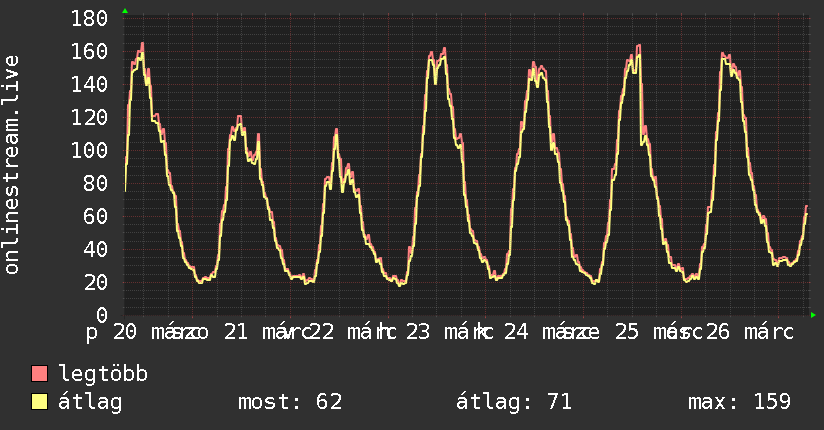
Task: Click the 21 márc date label
Action: point(266,332)
